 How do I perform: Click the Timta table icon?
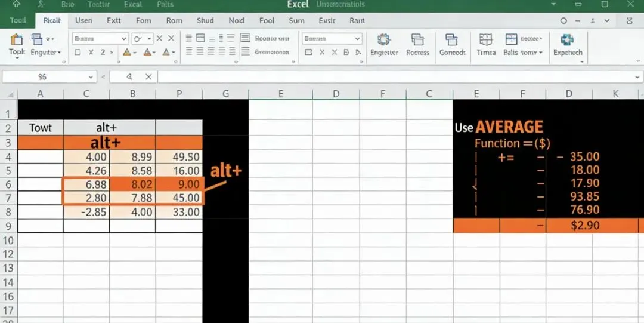[486, 39]
